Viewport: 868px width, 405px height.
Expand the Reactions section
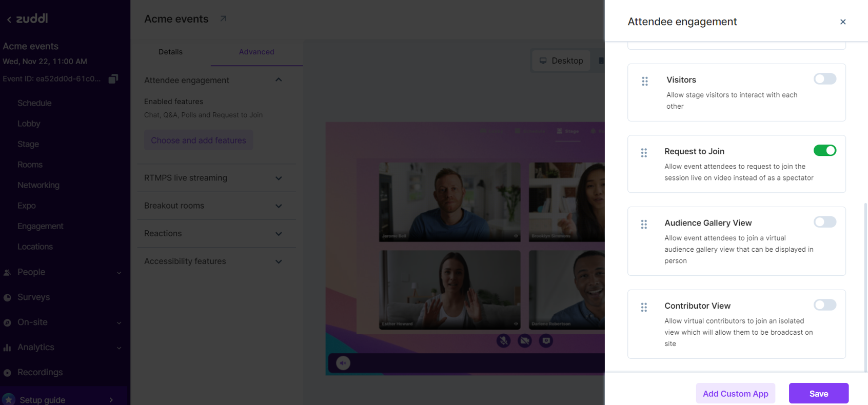pos(279,234)
